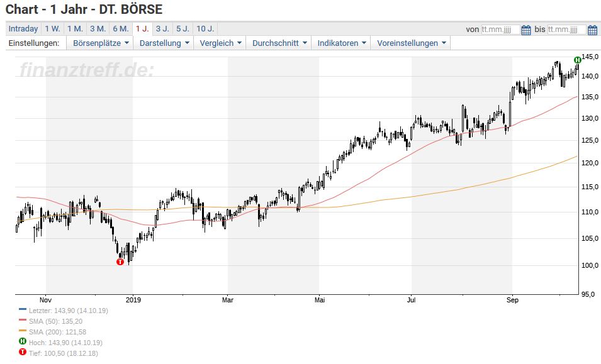The image size is (601, 364).
Task: Open the calendar picker for the 'von' date
Action: (x=526, y=30)
